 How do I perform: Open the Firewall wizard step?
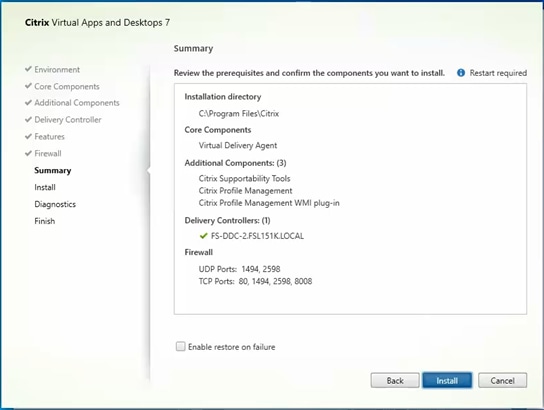(48, 153)
